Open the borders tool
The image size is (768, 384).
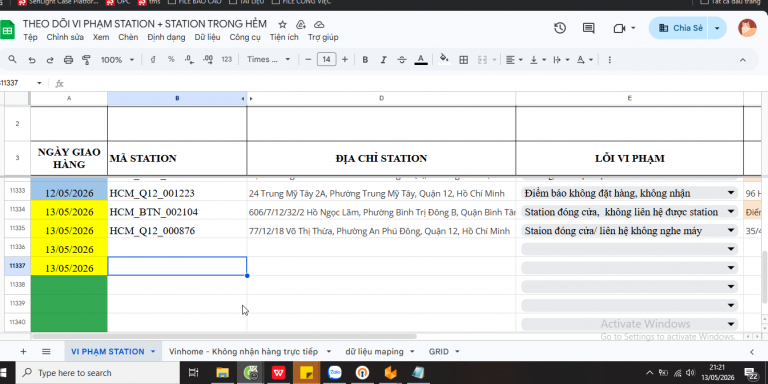tap(463, 60)
